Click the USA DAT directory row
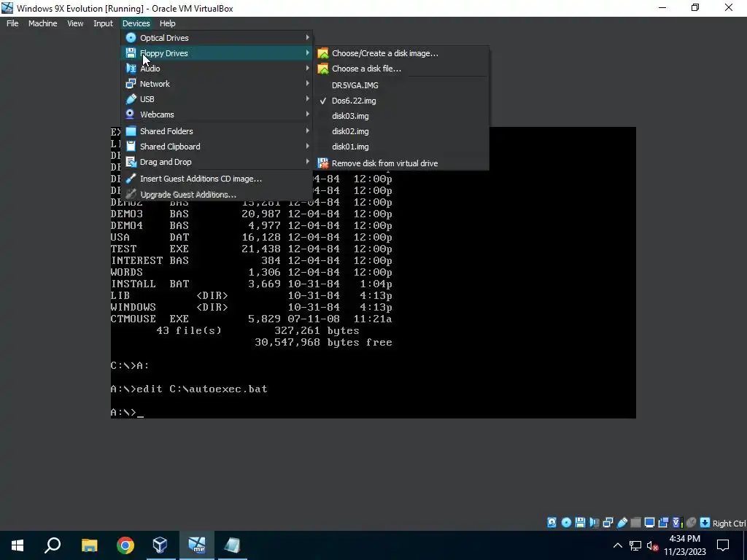The height and width of the screenshot is (560, 747). coord(251,237)
